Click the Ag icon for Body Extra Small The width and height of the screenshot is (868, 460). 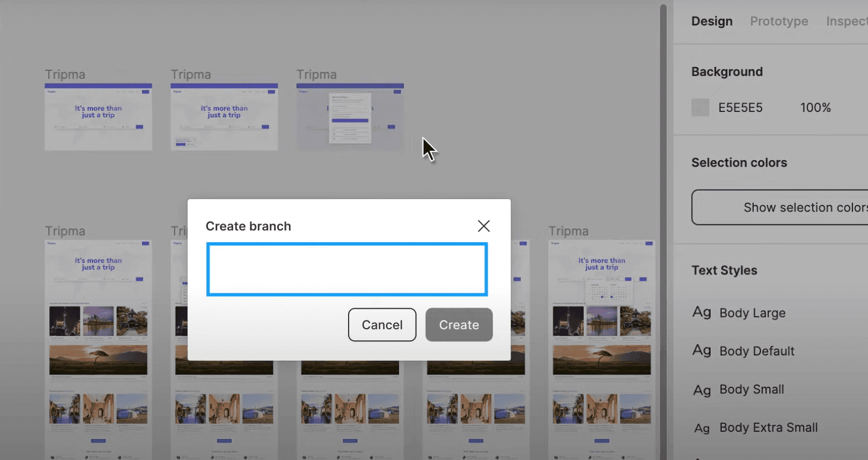click(702, 427)
